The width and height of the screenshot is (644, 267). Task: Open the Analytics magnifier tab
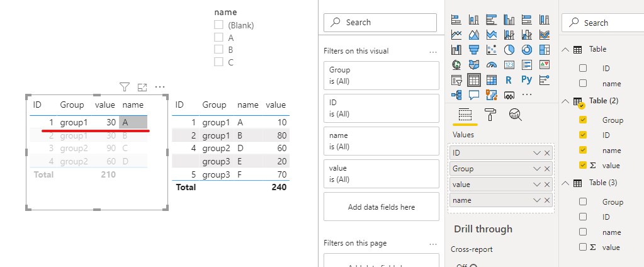pyautogui.click(x=515, y=115)
